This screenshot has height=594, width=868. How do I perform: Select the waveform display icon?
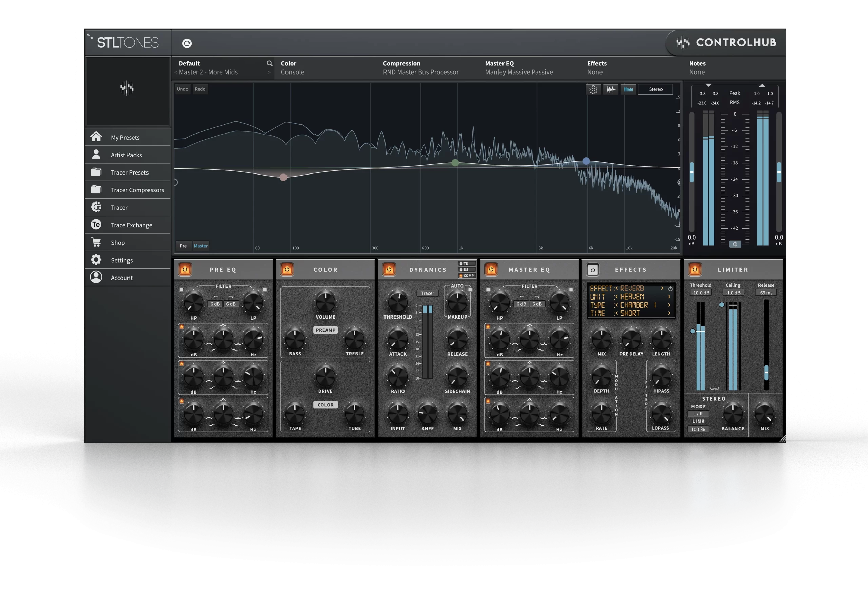tap(611, 89)
